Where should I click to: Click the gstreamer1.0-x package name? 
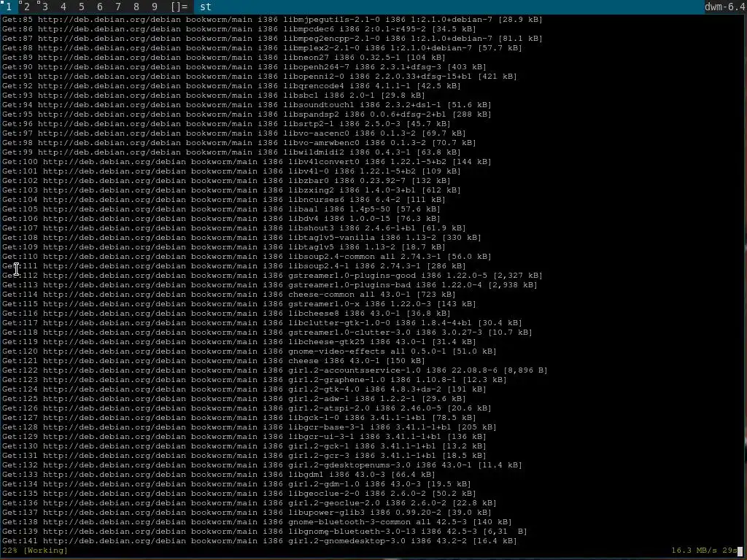point(324,304)
